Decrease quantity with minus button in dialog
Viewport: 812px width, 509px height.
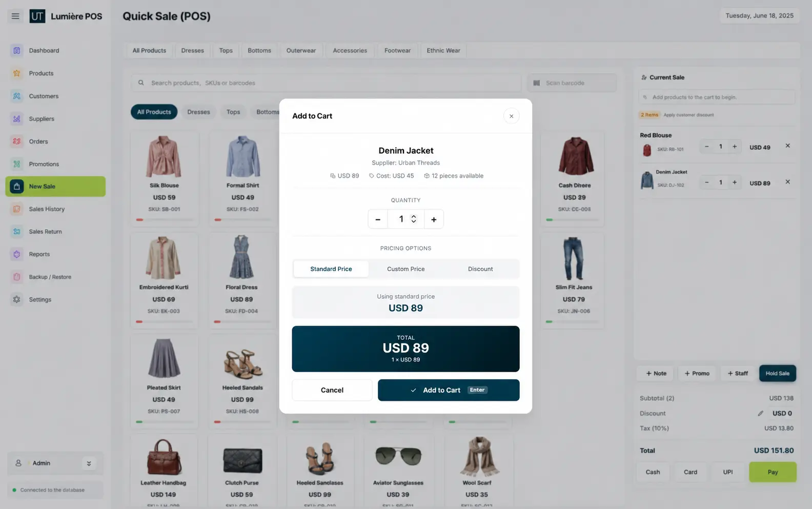[378, 219]
